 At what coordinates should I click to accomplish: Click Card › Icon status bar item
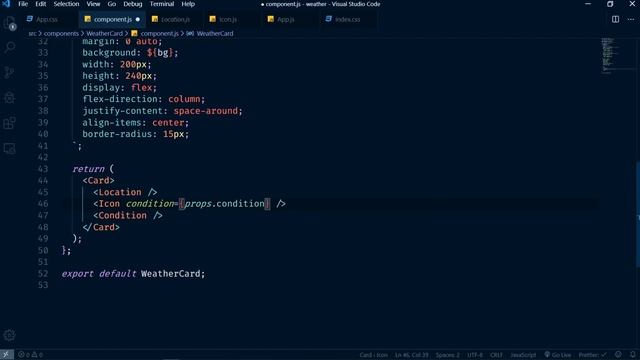[x=373, y=355]
